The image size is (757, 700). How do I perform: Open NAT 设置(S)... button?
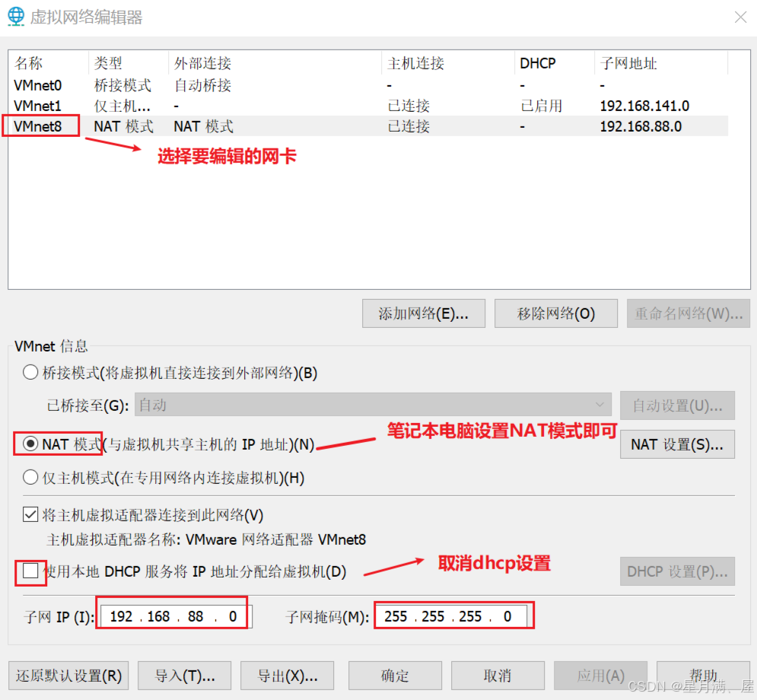tap(677, 444)
